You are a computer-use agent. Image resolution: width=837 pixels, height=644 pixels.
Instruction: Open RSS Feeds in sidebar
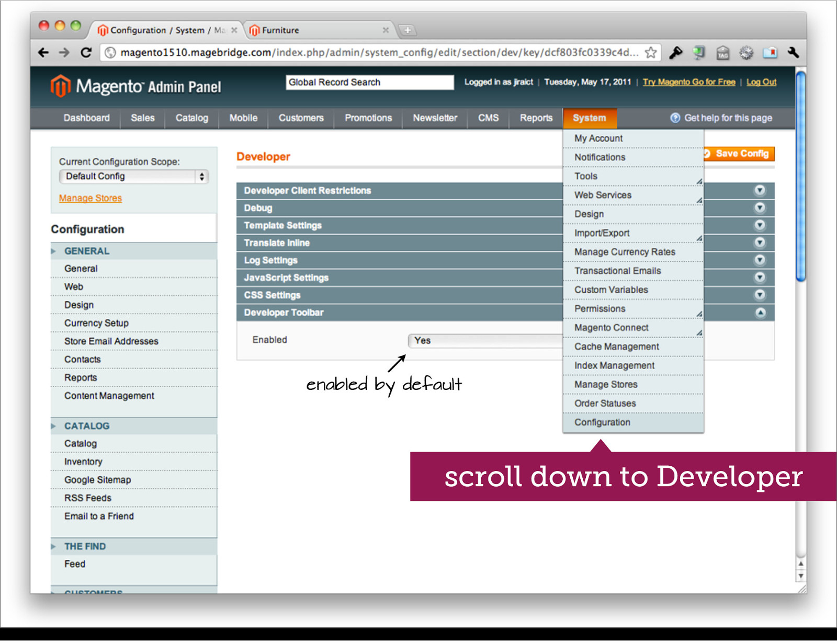133,499
